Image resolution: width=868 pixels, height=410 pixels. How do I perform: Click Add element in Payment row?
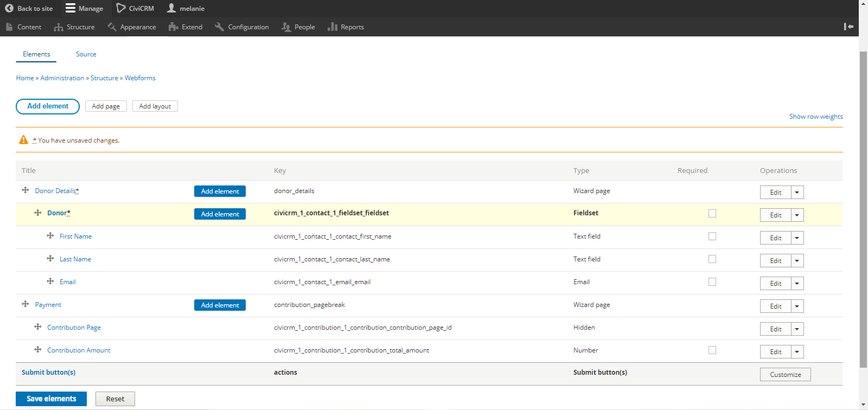tap(220, 305)
